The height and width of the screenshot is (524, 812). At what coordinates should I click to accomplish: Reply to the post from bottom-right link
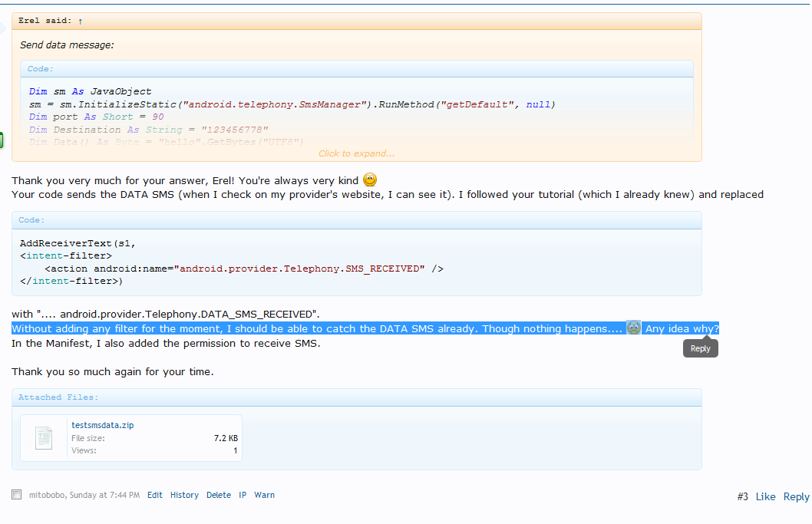pos(796,496)
